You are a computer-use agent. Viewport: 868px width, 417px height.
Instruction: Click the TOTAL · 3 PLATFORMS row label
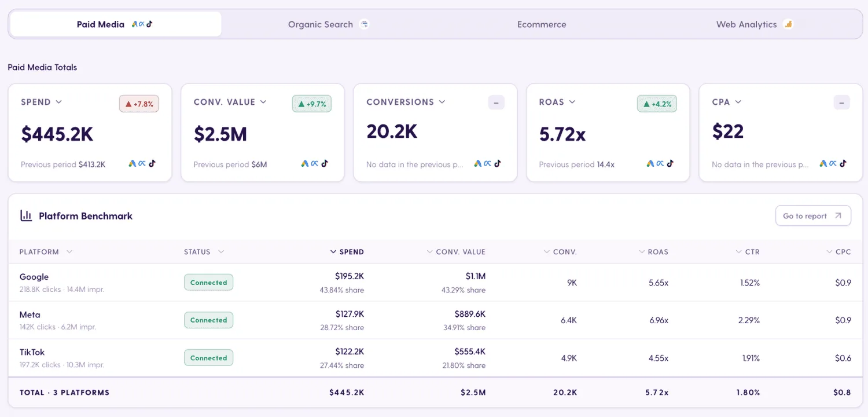pos(64,393)
